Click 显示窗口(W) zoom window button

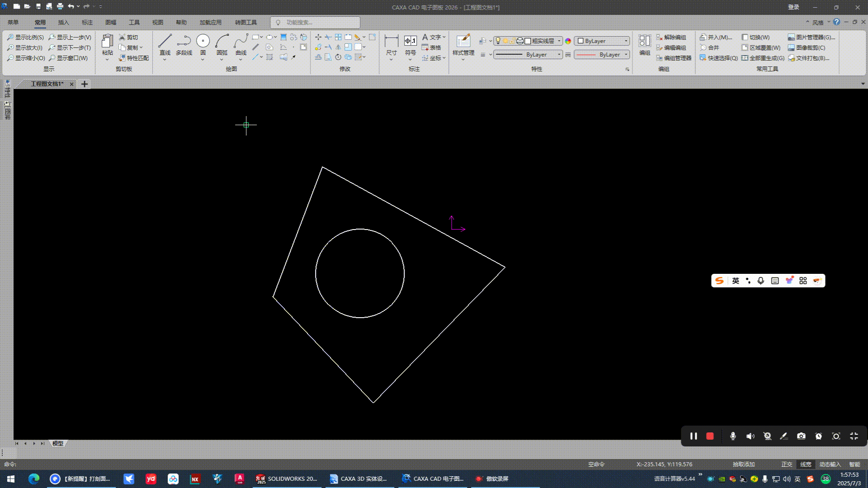click(x=68, y=58)
